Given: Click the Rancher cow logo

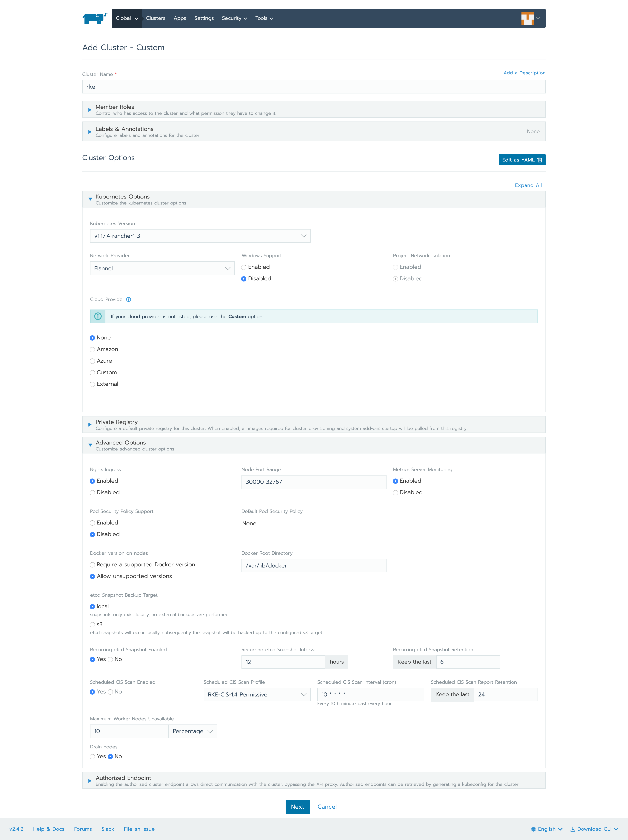Looking at the screenshot, I should point(95,18).
